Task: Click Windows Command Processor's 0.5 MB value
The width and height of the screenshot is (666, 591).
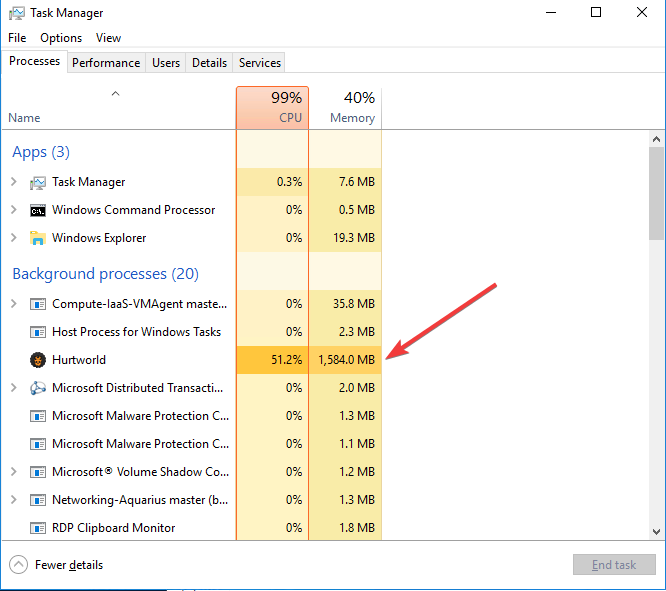Action: [x=357, y=209]
